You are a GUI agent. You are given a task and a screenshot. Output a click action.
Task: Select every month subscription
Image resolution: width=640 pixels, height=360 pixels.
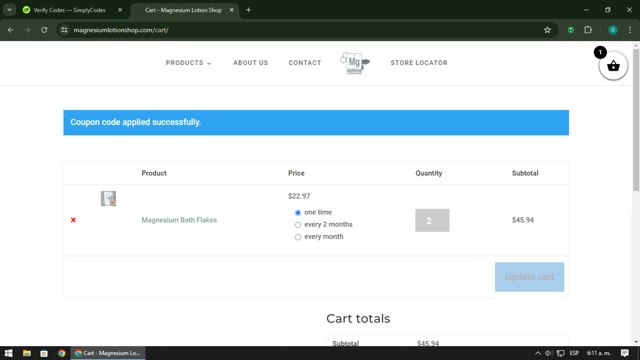(x=298, y=237)
